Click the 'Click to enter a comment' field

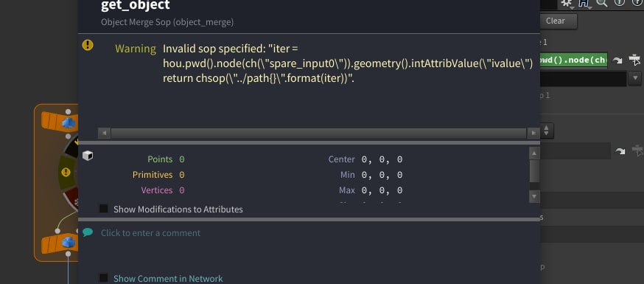point(151,233)
